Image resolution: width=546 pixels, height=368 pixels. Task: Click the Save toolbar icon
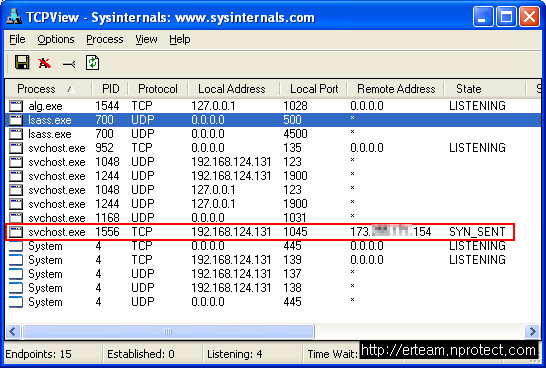click(x=22, y=63)
